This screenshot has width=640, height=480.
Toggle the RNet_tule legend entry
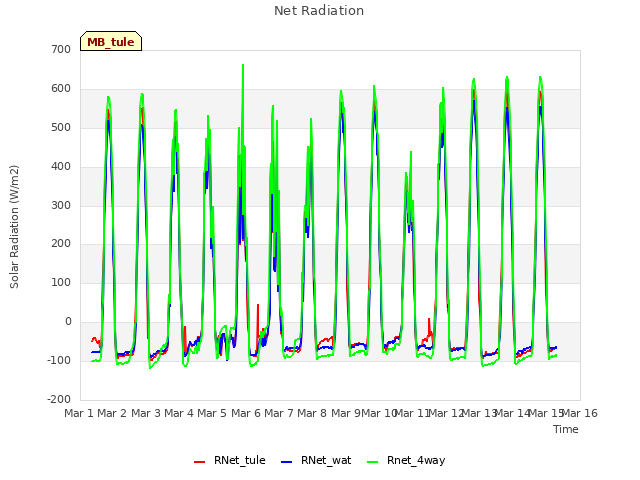[229, 460]
